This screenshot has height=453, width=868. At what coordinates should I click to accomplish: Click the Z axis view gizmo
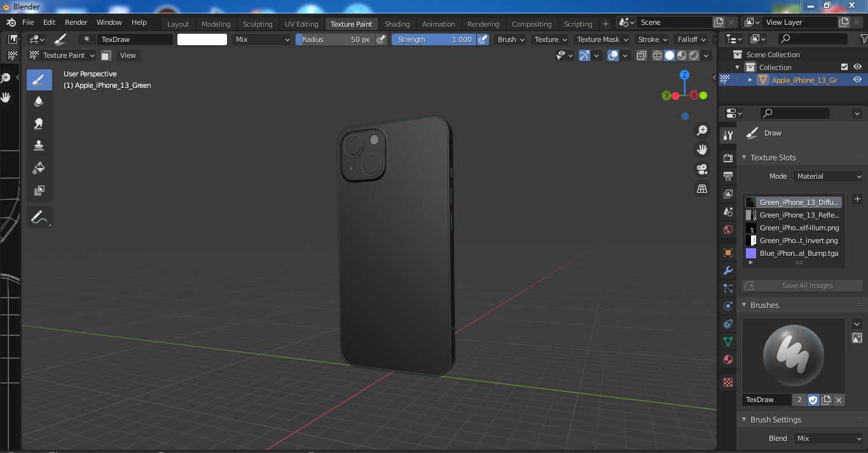685,74
